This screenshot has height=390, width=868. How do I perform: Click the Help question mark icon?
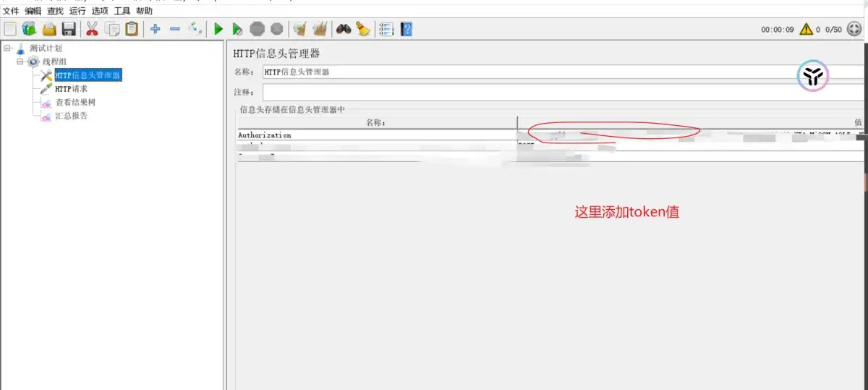point(406,29)
